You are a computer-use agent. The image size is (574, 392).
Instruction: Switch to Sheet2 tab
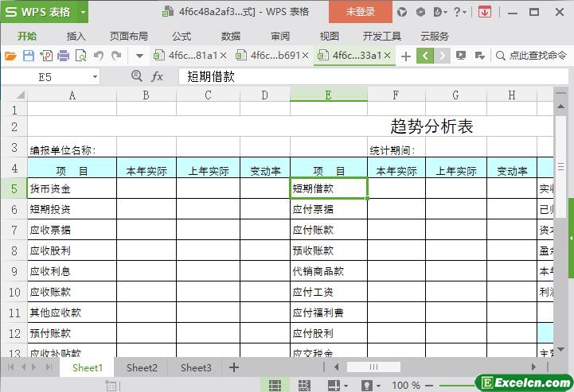coord(142,368)
